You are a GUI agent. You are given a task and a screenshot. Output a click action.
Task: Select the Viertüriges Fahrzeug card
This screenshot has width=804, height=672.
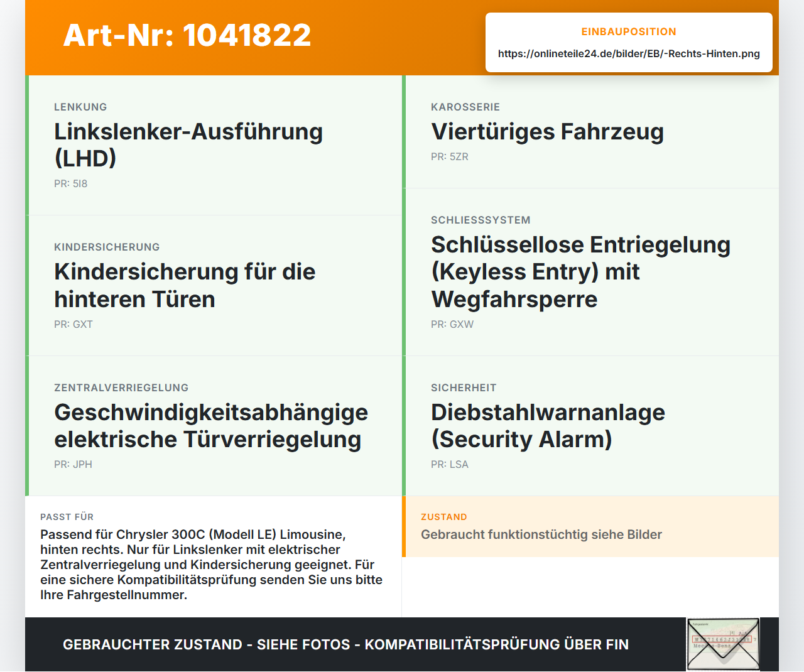(590, 132)
